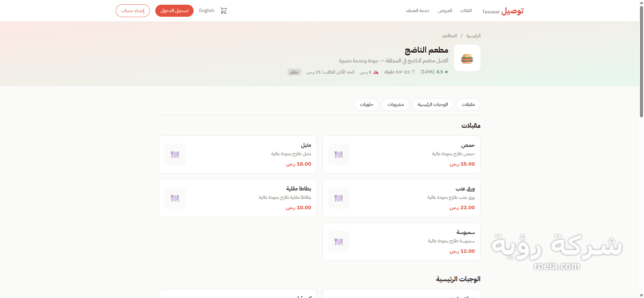This screenshot has width=644, height=298.
Task: Click the متبل dish name
Action: (x=306, y=145)
